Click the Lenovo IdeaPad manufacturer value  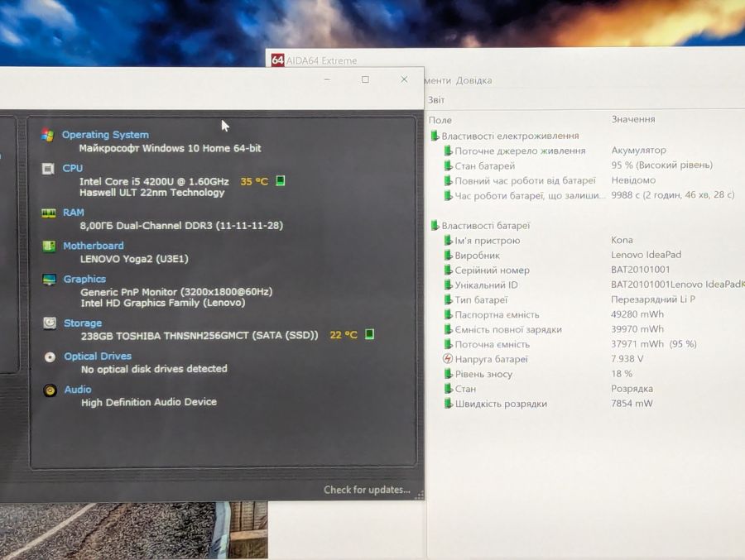(646, 255)
